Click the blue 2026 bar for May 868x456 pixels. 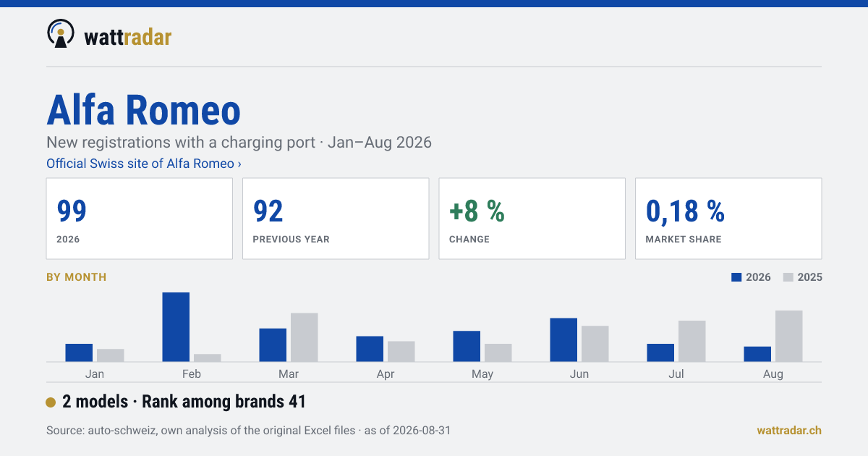[467, 346]
